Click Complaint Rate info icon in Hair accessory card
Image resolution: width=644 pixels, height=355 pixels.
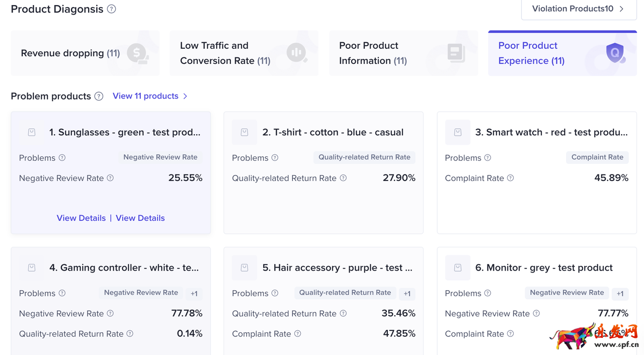[297, 334]
